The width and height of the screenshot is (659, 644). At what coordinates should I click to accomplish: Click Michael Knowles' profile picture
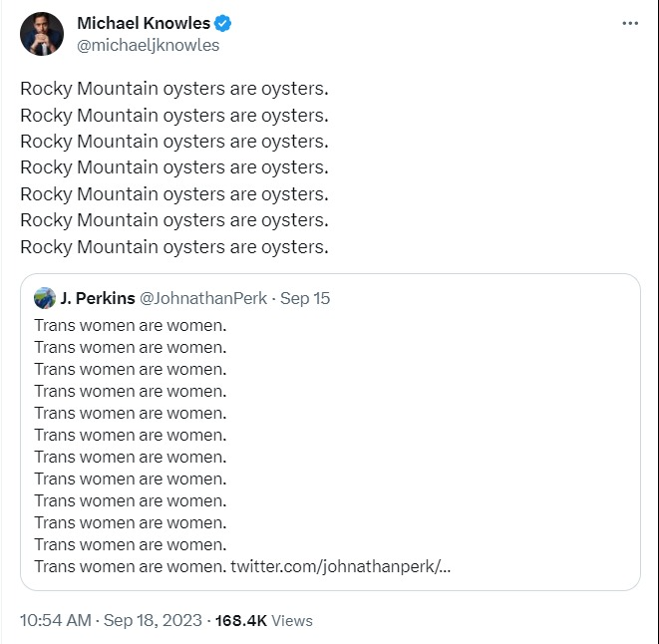pos(41,33)
